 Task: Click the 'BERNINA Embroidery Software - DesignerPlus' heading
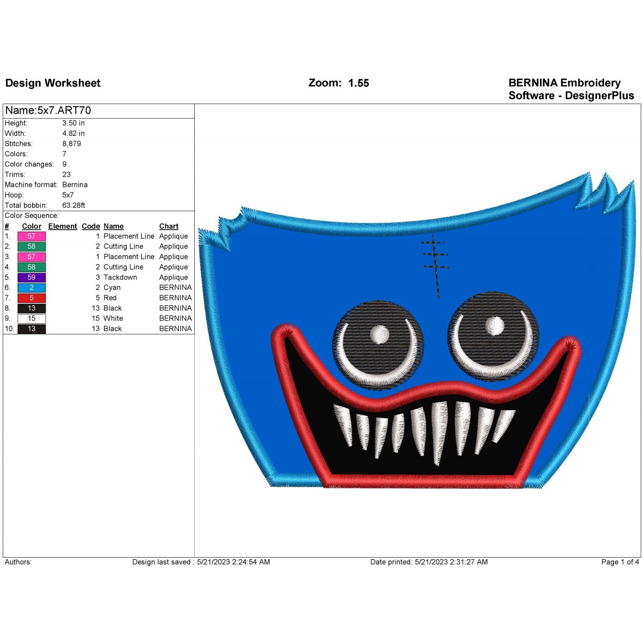[571, 89]
